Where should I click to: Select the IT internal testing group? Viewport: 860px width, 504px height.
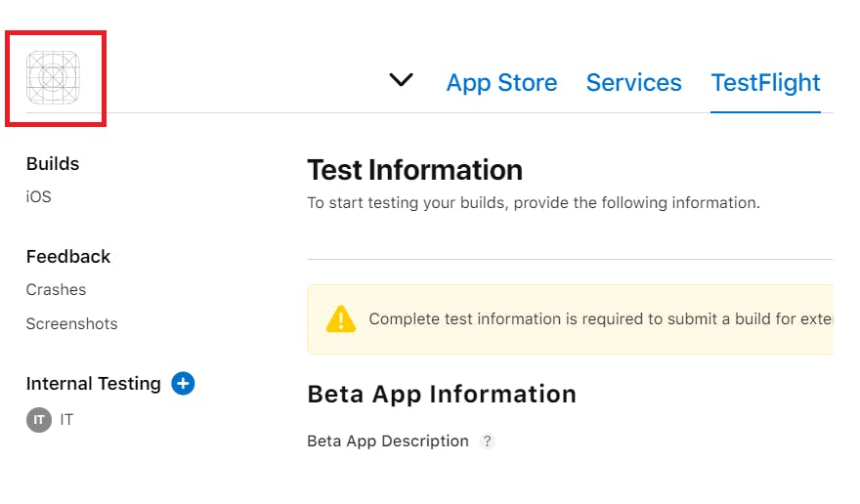[x=66, y=420]
